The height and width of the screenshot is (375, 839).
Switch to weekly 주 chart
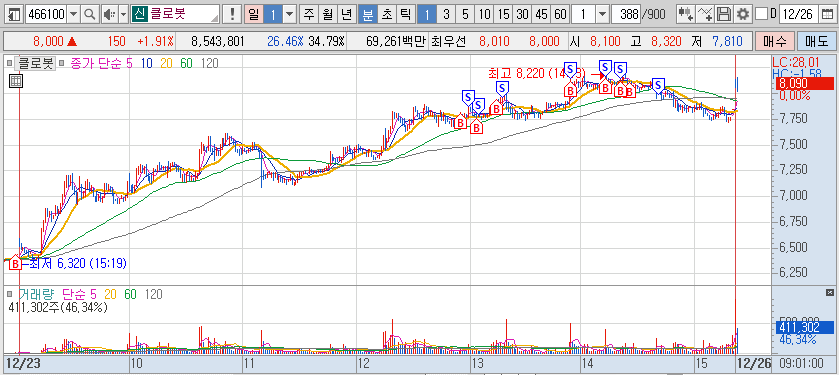point(308,14)
